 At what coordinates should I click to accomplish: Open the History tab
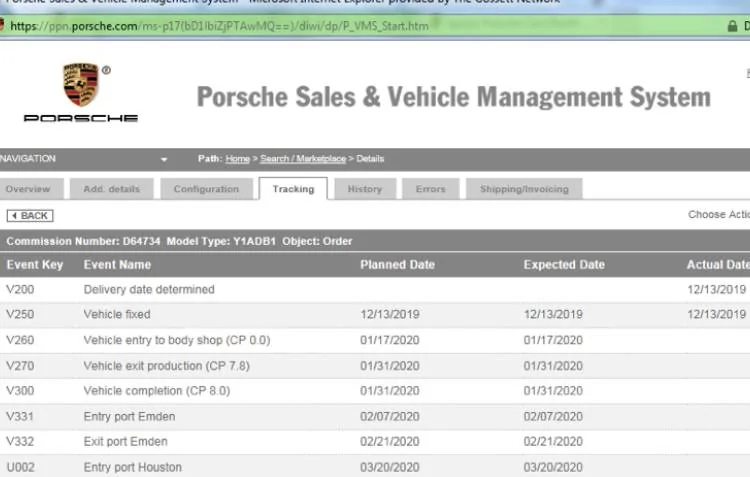(365, 189)
